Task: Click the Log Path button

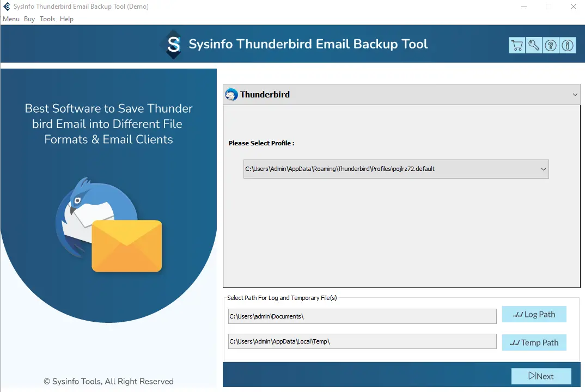Action: pyautogui.click(x=534, y=315)
